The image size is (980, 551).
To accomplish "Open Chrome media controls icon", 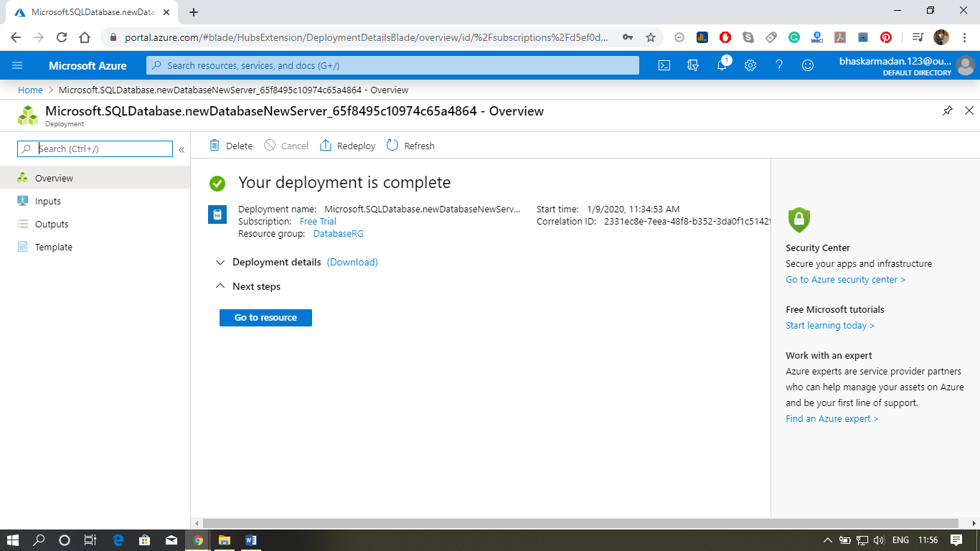I will pos(918,37).
